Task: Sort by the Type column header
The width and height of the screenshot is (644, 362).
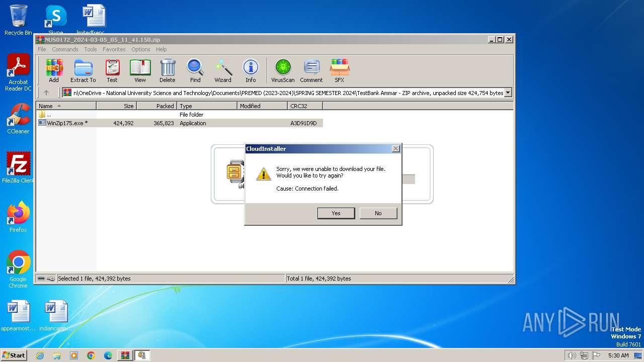Action: [x=207, y=106]
